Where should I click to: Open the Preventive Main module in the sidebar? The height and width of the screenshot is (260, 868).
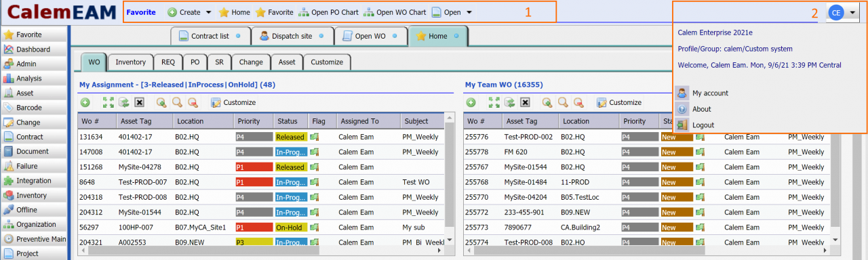coord(34,239)
